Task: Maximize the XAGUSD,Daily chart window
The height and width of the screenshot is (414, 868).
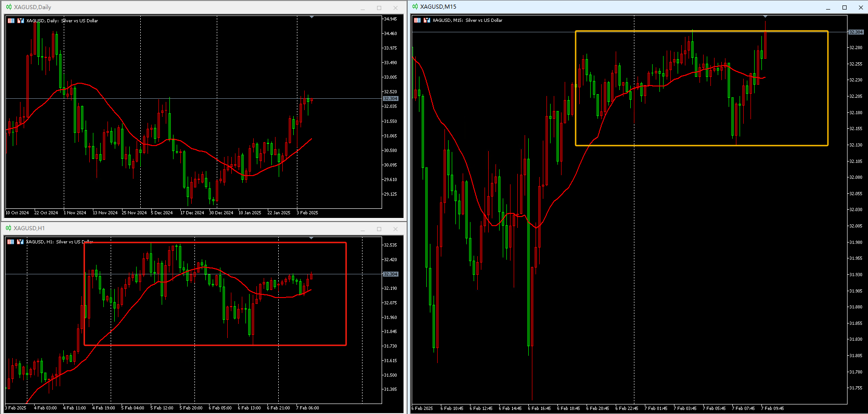Action: coord(379,8)
